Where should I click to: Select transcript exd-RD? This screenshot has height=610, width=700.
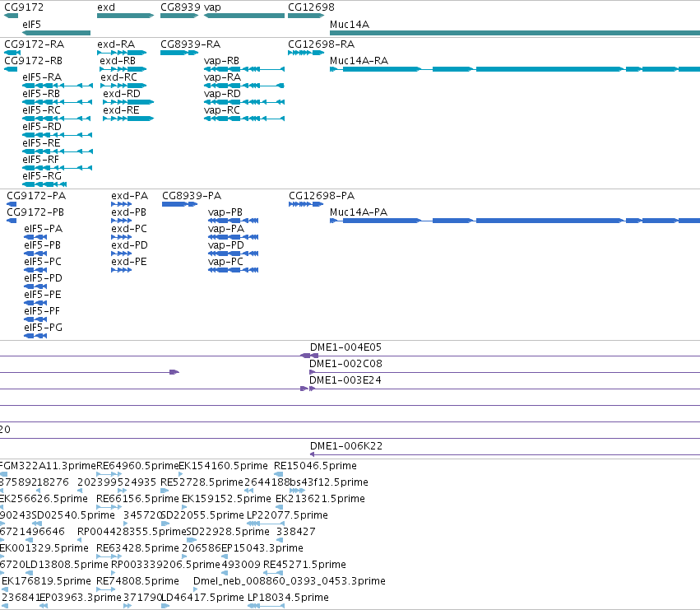tap(128, 102)
